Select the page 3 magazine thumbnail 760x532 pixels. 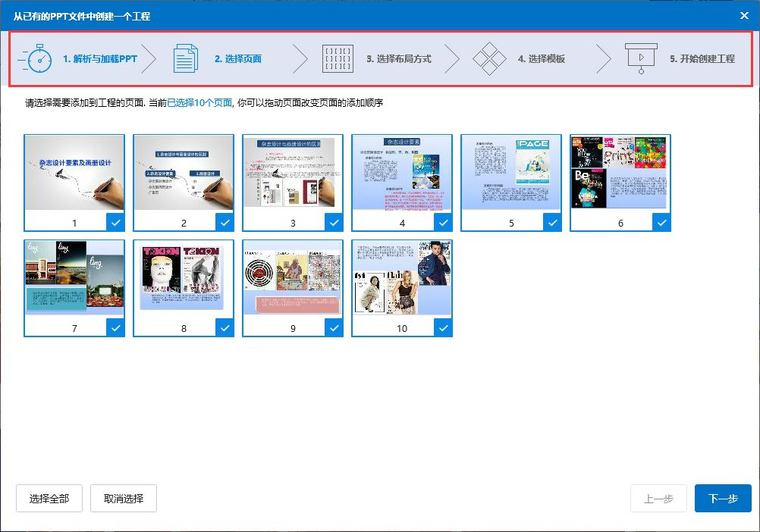pyautogui.click(x=292, y=174)
